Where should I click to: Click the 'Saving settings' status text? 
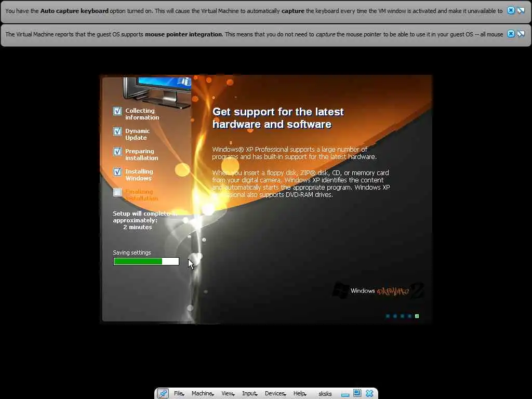132,253
